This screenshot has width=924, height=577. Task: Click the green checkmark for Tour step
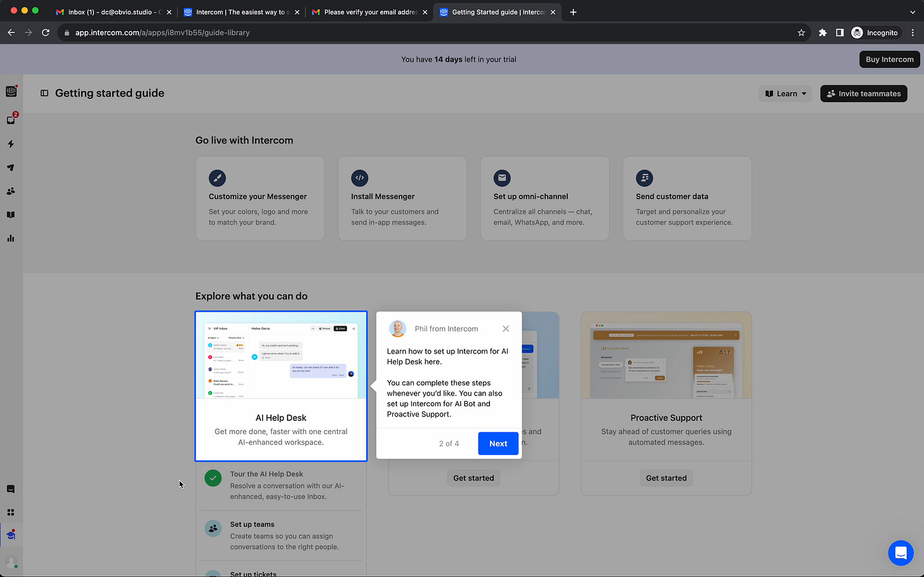pos(213,478)
